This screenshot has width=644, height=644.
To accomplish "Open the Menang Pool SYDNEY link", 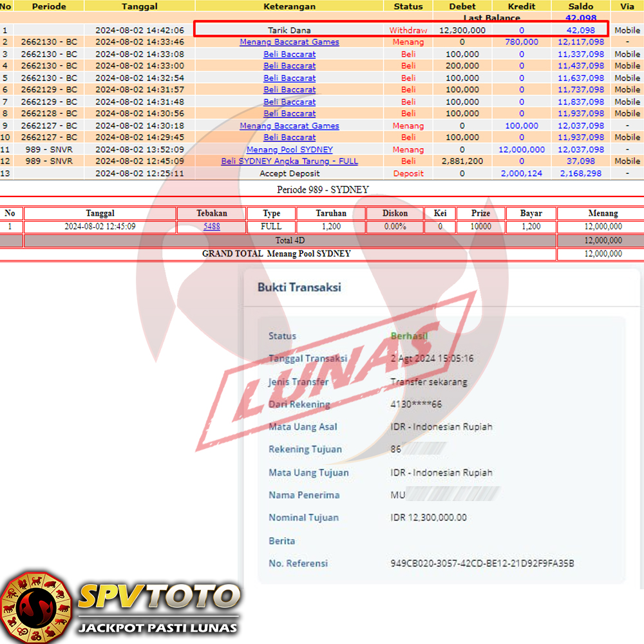I will tap(289, 149).
